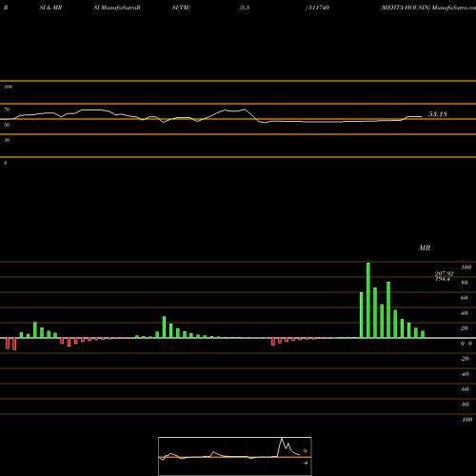Click the header text SI(TM)

coord(181,8)
